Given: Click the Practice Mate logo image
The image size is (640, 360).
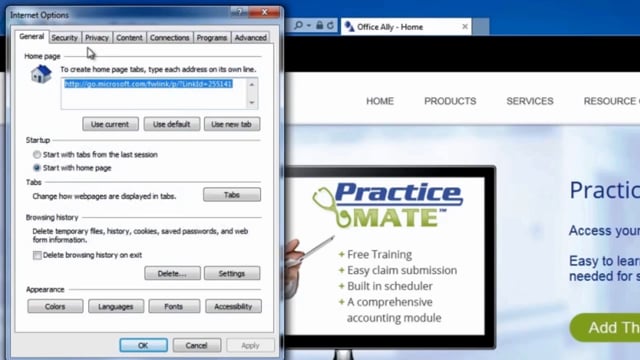Looking at the screenshot, I should coord(388,205).
